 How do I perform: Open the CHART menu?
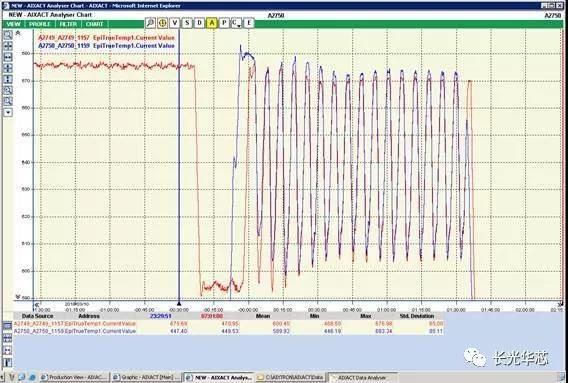(x=95, y=24)
